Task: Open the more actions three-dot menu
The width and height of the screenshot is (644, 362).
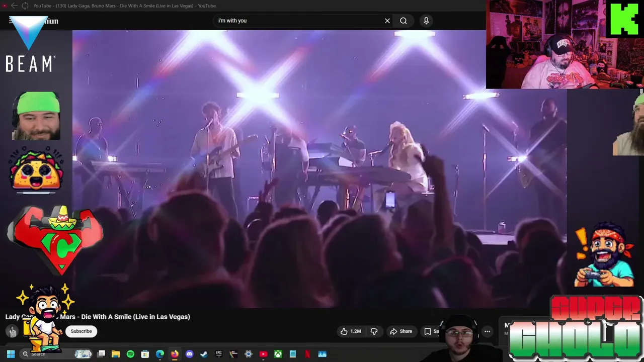Action: 487,331
